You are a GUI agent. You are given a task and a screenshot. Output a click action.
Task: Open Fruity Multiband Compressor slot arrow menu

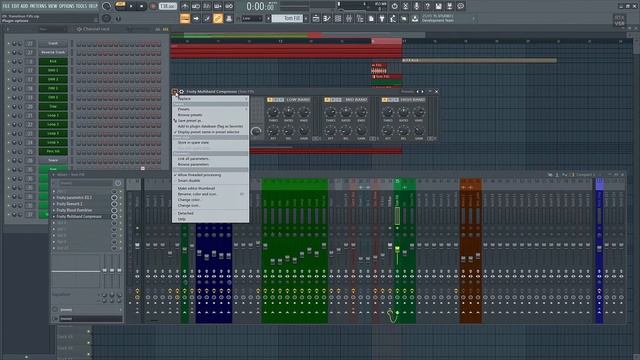pyautogui.click(x=54, y=217)
